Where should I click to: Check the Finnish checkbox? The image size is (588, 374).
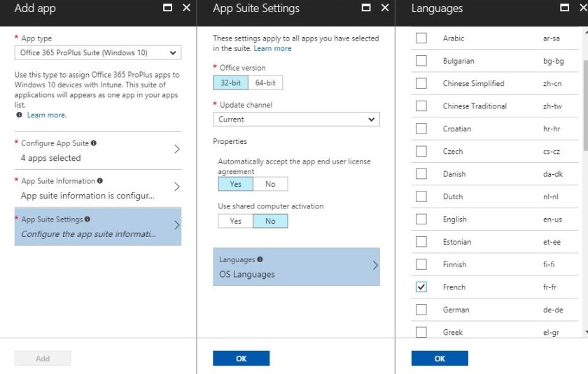421,264
